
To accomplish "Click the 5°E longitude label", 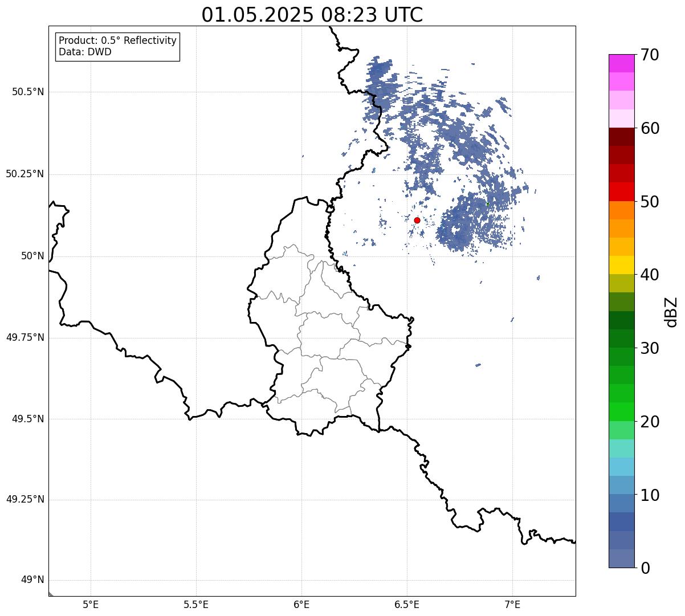I will tap(91, 605).
